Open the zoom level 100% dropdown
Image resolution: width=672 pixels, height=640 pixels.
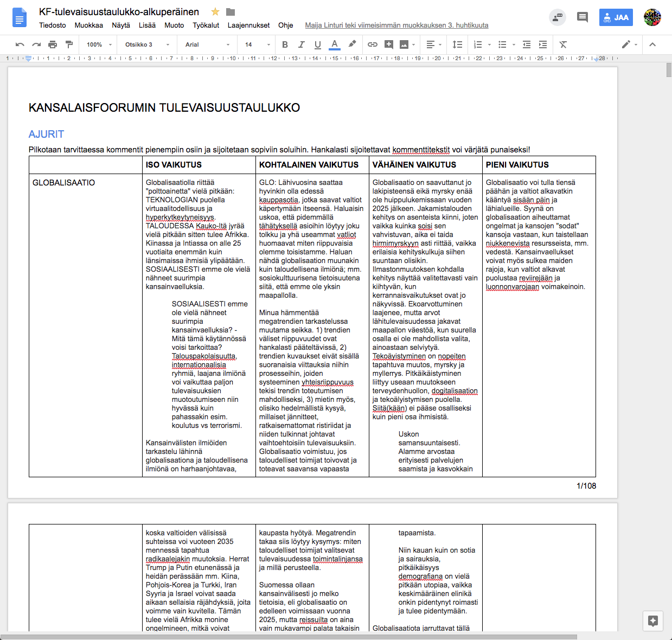point(99,44)
